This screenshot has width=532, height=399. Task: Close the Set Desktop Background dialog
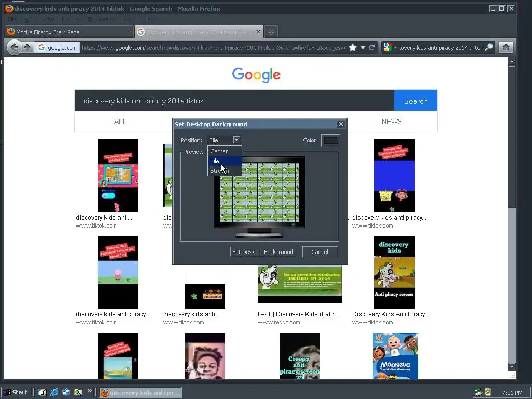(x=341, y=124)
